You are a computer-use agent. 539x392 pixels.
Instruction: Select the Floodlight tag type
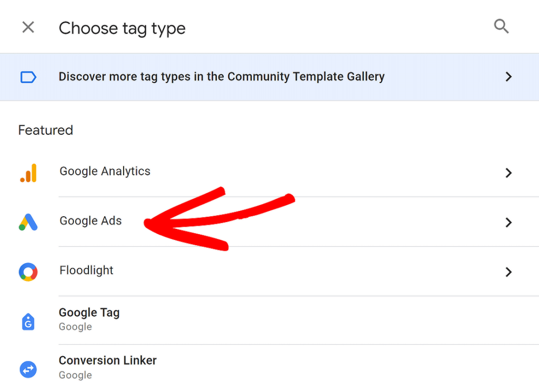(86, 270)
